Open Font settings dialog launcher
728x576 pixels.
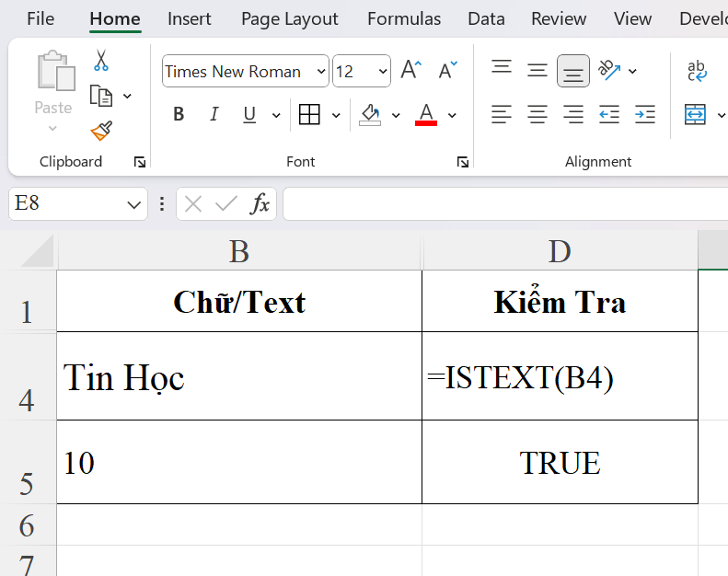[462, 162]
